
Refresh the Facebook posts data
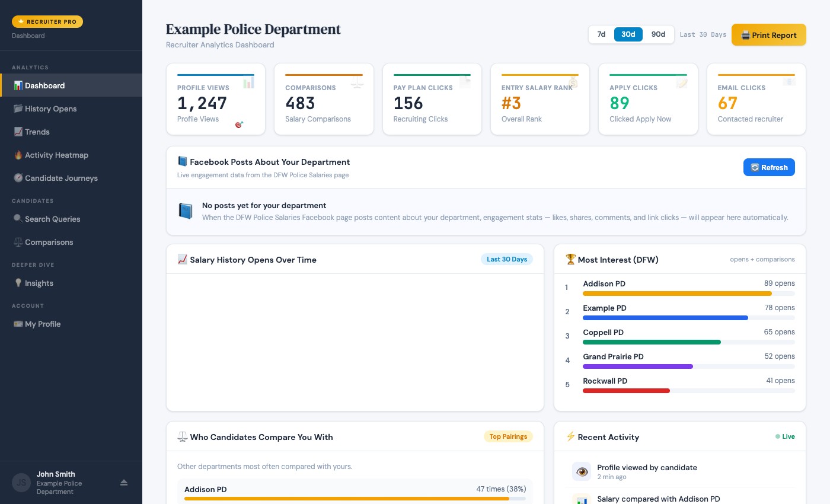pyautogui.click(x=769, y=167)
